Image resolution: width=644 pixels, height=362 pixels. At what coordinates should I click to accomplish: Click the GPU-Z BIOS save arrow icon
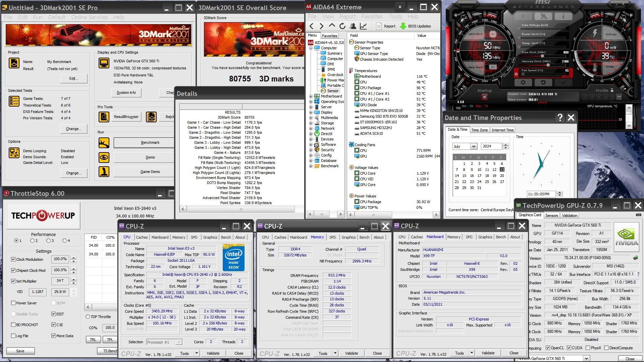tap(635, 258)
